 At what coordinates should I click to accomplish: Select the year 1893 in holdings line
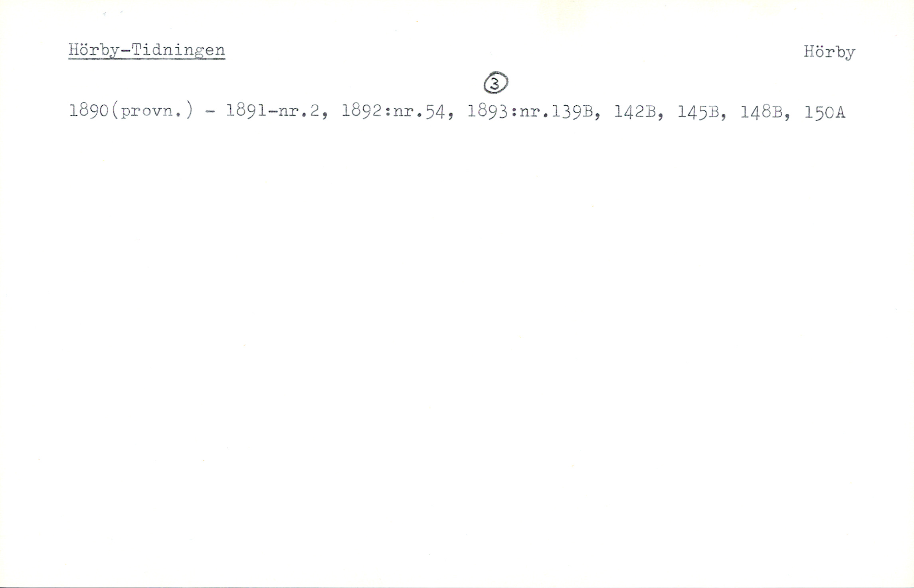tap(487, 111)
